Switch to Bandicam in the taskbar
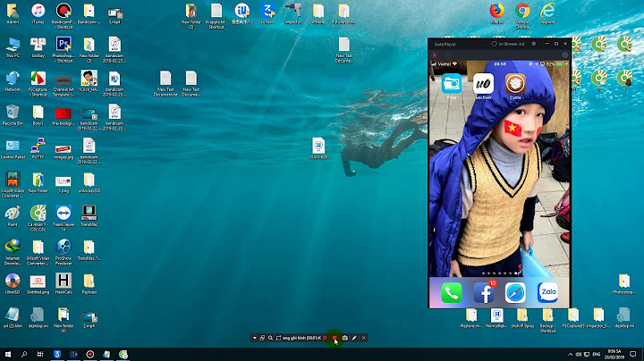Viewport: 644px width, 361px height. pyautogui.click(x=90, y=354)
